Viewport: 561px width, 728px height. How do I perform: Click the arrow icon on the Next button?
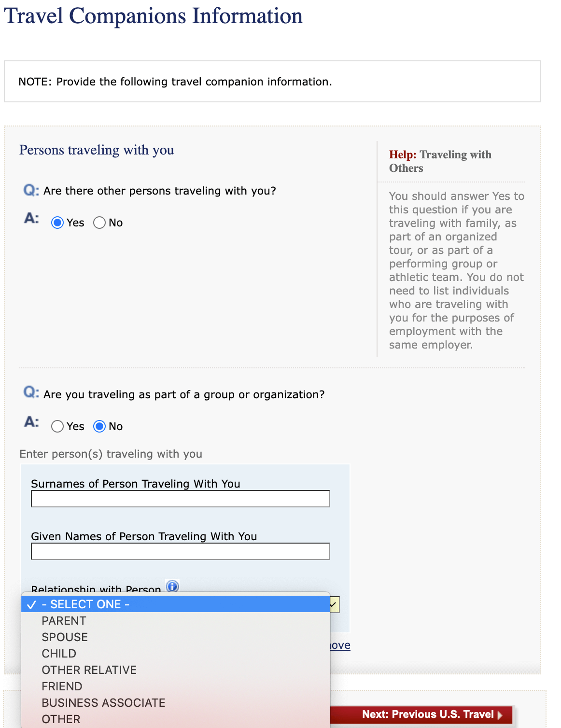(x=500, y=715)
